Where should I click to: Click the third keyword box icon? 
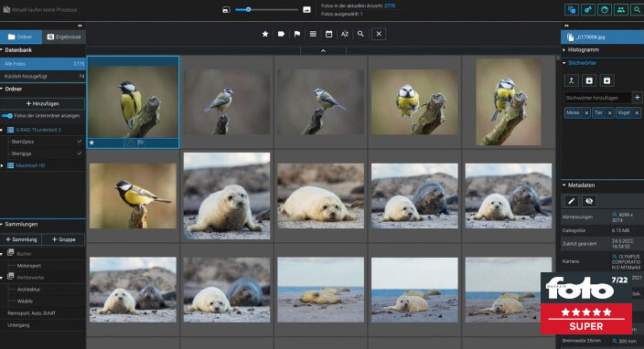[607, 80]
